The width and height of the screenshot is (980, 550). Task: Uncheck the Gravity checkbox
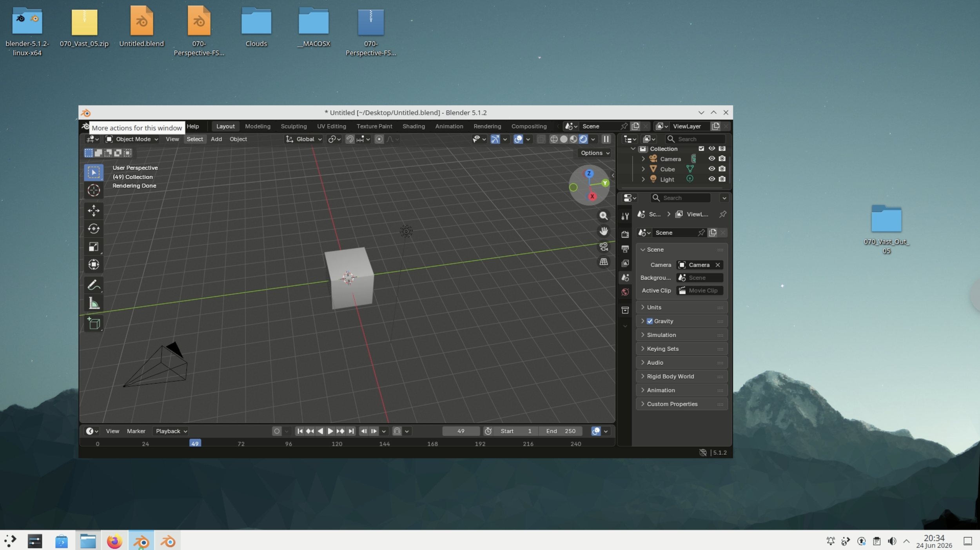pyautogui.click(x=650, y=321)
